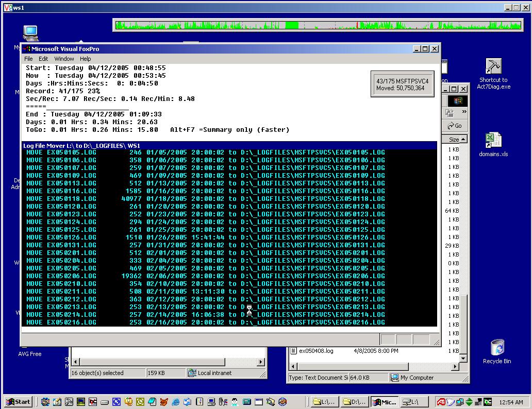Click the Log File Mover title bar

(229, 145)
